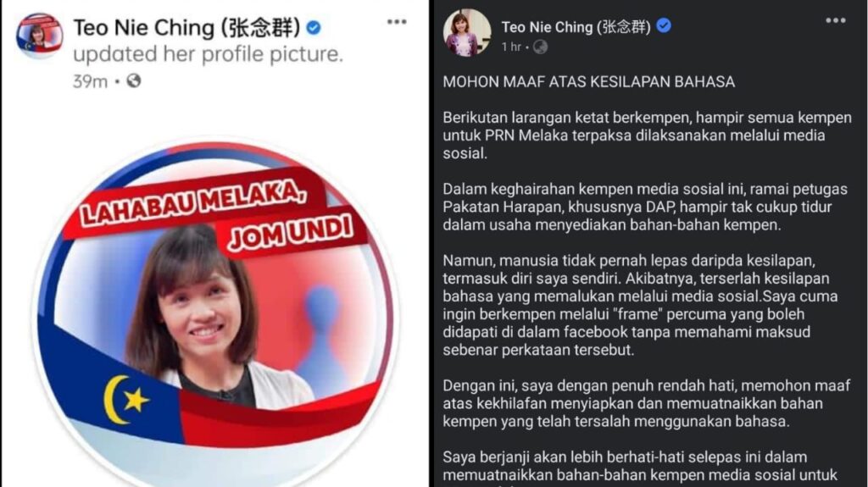
Task: Open small profile avatar on left post
Action: [39, 36]
